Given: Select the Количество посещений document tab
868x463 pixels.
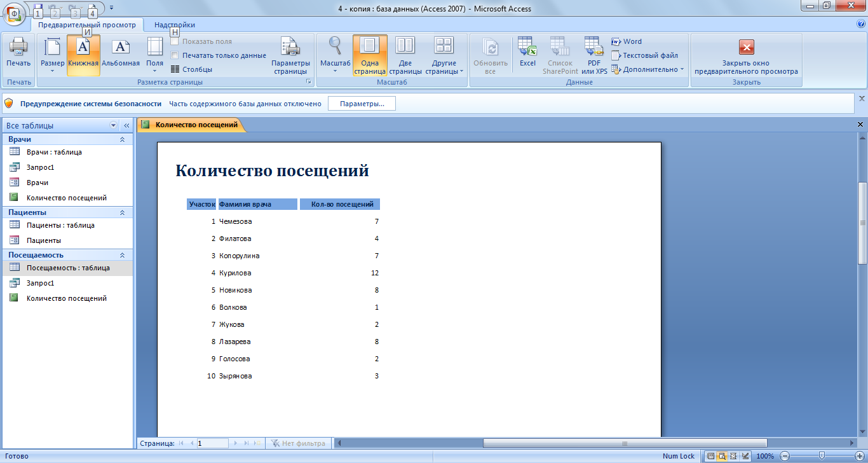Looking at the screenshot, I should [196, 125].
